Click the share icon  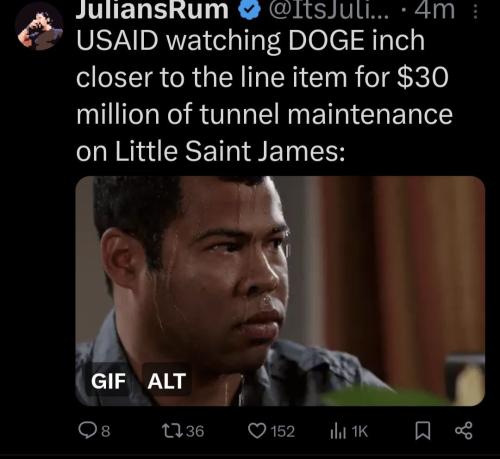[464, 431]
